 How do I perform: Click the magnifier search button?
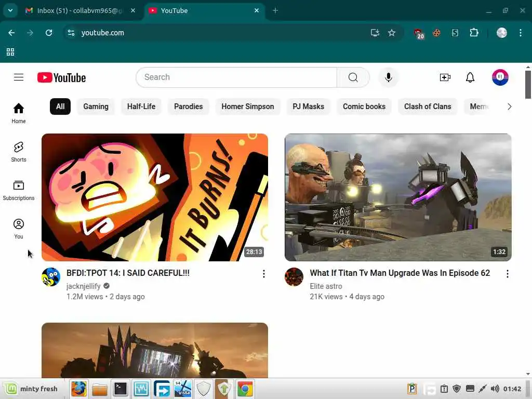point(353,77)
